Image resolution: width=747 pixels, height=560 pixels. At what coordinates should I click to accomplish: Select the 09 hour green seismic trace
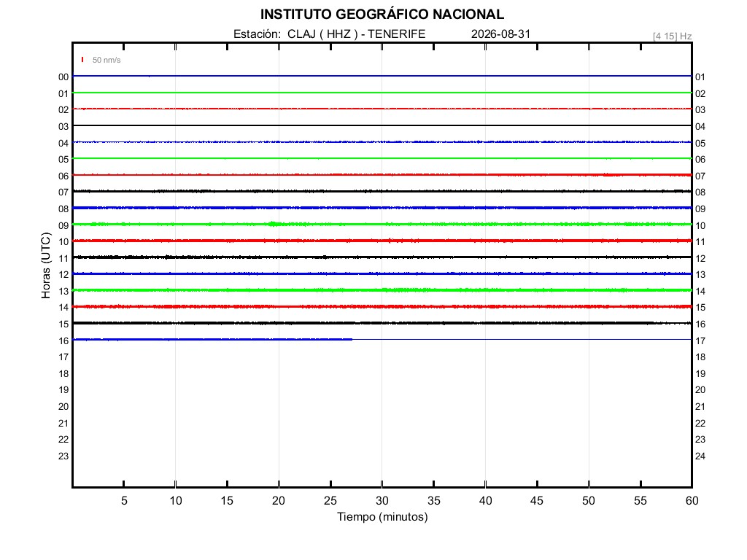point(382,224)
